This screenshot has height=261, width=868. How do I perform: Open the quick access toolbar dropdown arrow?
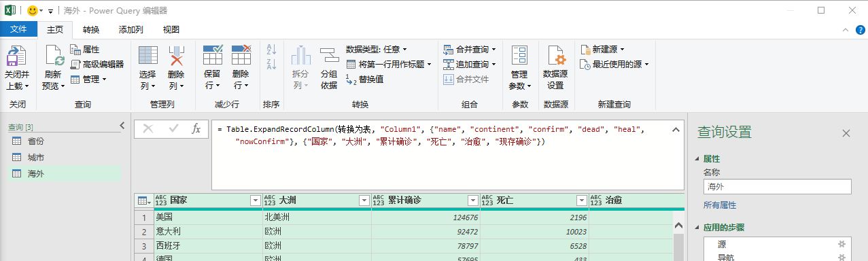coord(50,12)
